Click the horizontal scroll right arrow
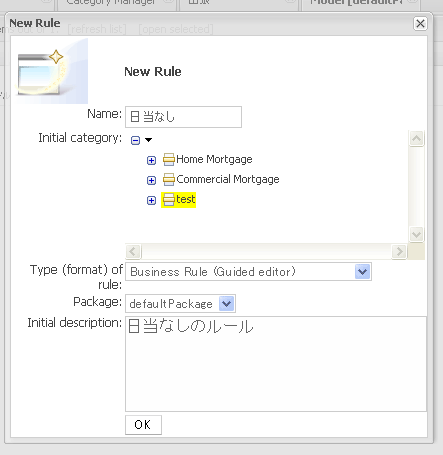Viewport: 443px width, 455px height. pyautogui.click(x=399, y=251)
